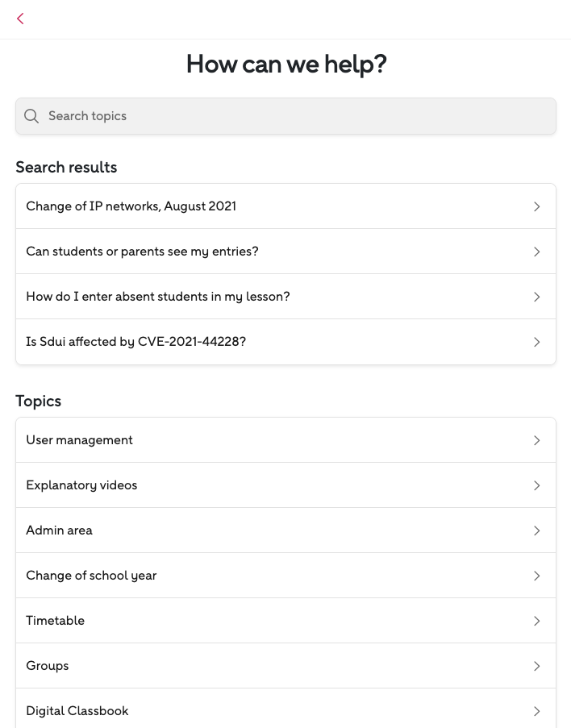Click chevron next to CVE-2021-44228 question
Image resolution: width=571 pixels, height=728 pixels.
click(x=537, y=342)
